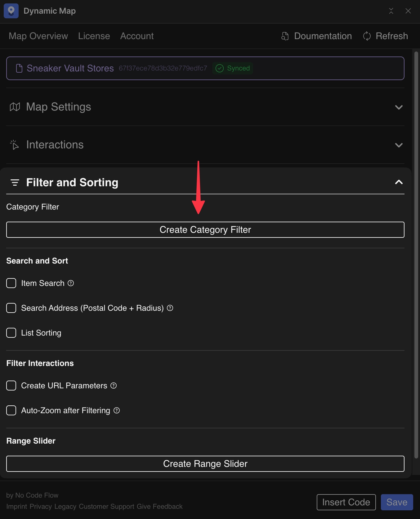This screenshot has width=420, height=519.
Task: Click the cursor click icon for Interactions
Action: [15, 145]
